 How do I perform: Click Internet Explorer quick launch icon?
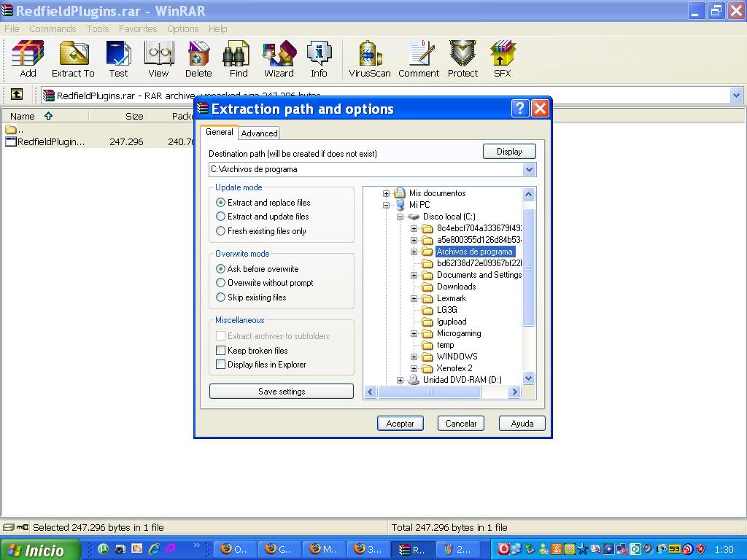point(154,548)
